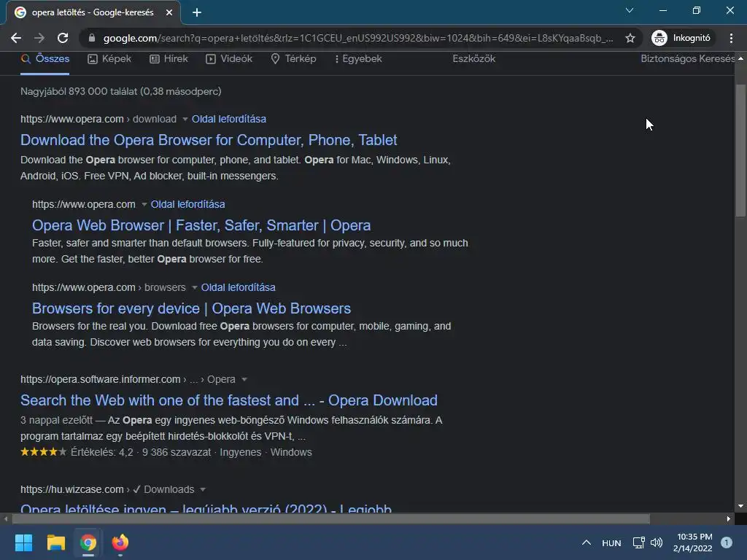
Task: Open 'Opera Web Browser | Faster, Safer, Smarter'
Action: click(x=201, y=225)
